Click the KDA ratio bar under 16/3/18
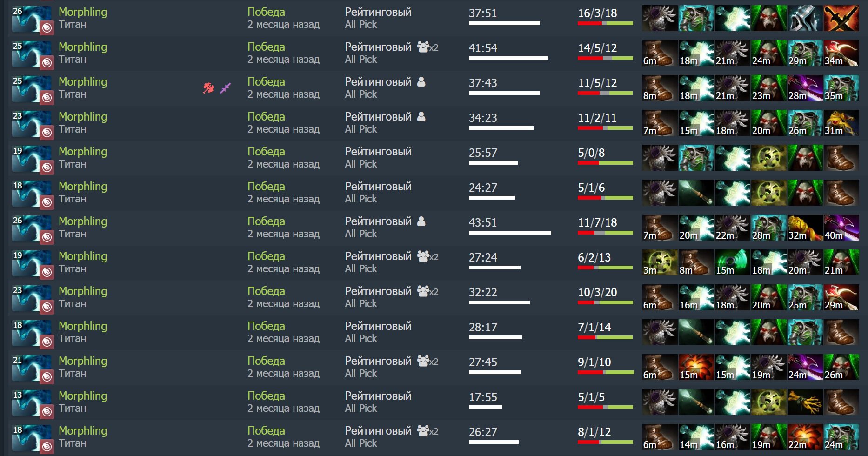The height and width of the screenshot is (456, 868). coord(605,23)
